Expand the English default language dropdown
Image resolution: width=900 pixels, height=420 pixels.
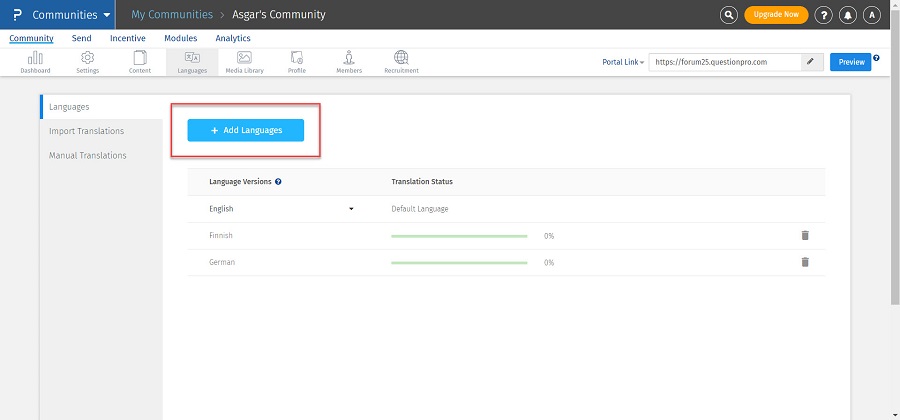click(351, 209)
